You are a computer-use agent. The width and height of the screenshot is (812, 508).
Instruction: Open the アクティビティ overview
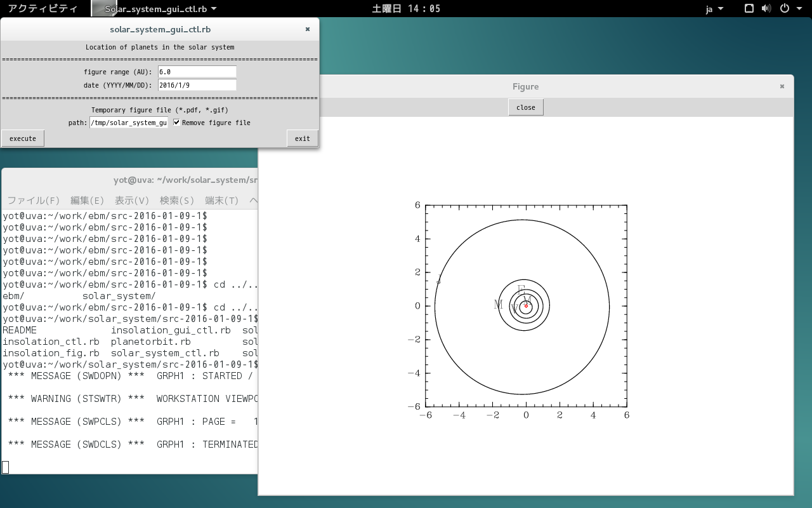[43, 9]
